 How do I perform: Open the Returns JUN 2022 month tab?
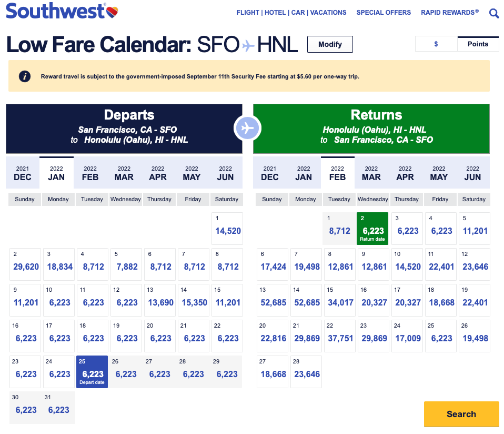point(472,173)
